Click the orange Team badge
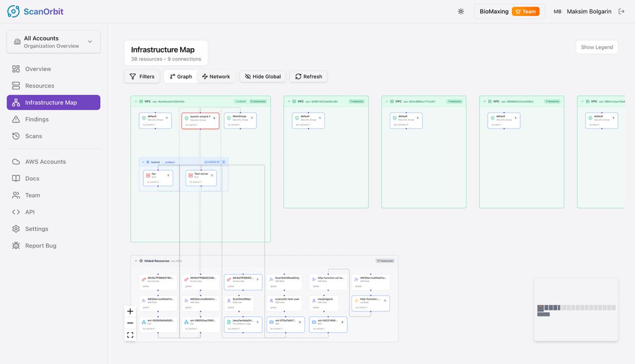The height and width of the screenshot is (364, 635). pos(526,11)
